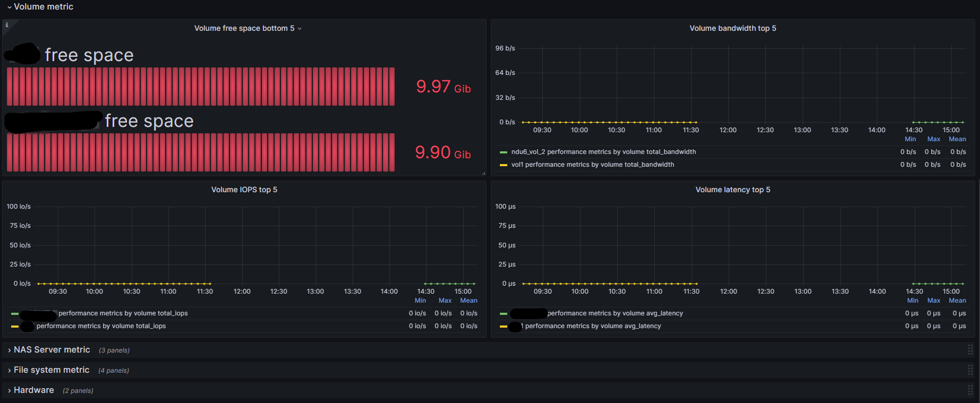
Task: Click the (3 panels) label
Action: click(114, 350)
